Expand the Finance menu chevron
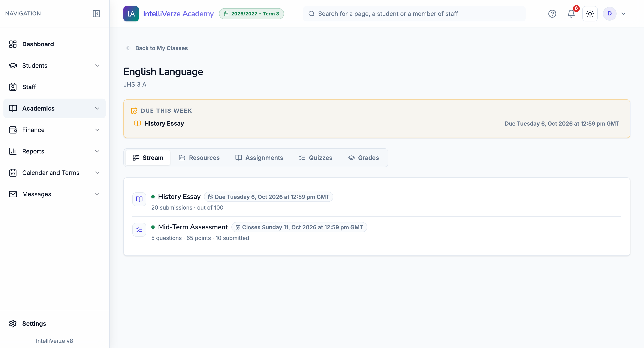This screenshot has width=644, height=348. (x=97, y=130)
